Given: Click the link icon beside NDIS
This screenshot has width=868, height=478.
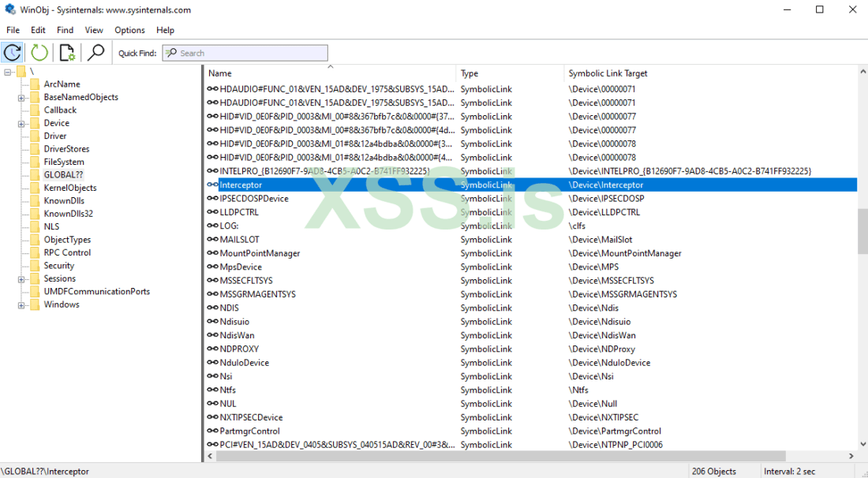Looking at the screenshot, I should (x=212, y=308).
